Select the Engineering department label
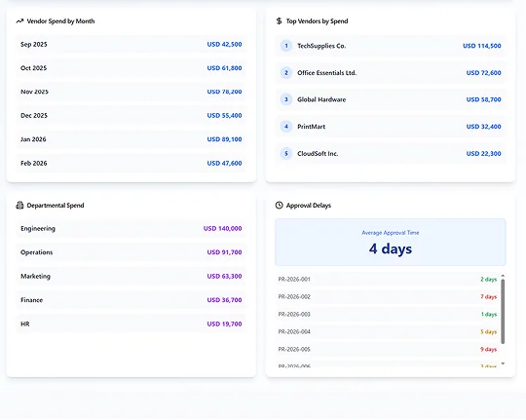Viewport: 526px width, 420px height. 38,229
